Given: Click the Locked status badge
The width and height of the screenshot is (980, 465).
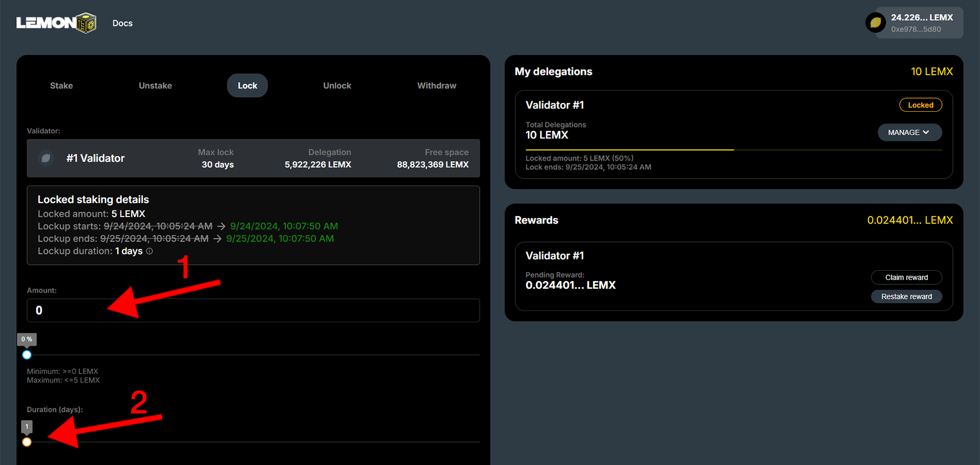Looking at the screenshot, I should point(921,105).
